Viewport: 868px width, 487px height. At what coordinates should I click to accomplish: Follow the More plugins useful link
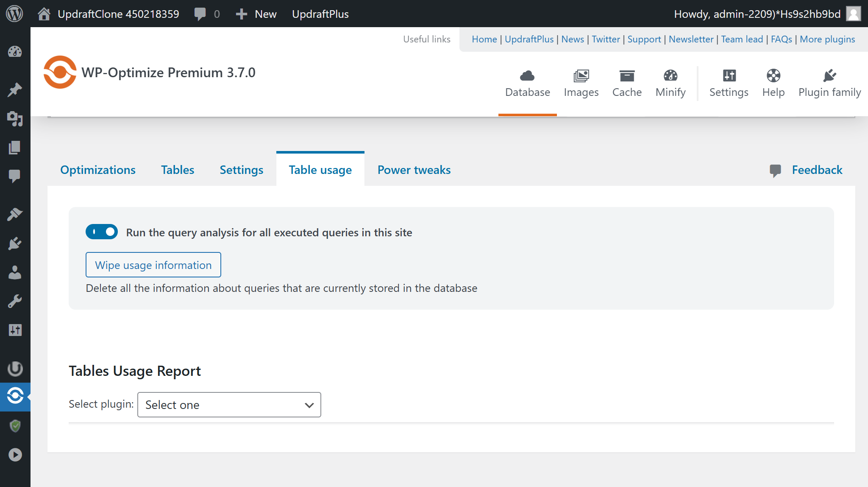pos(827,39)
